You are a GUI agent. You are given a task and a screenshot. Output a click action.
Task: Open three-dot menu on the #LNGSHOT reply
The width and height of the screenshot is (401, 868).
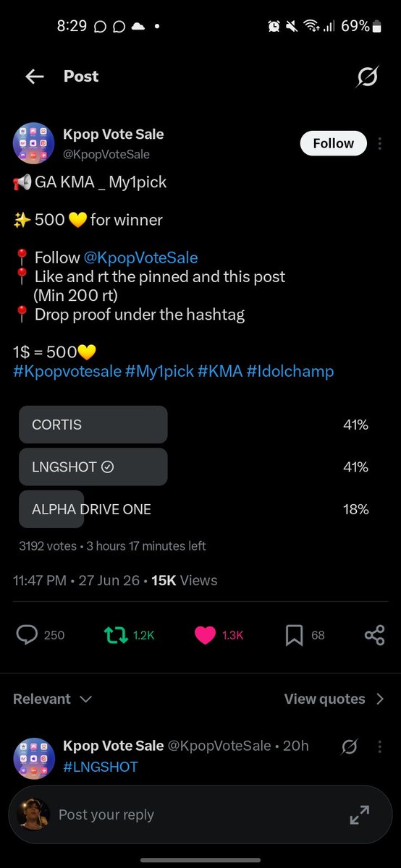coord(380,746)
